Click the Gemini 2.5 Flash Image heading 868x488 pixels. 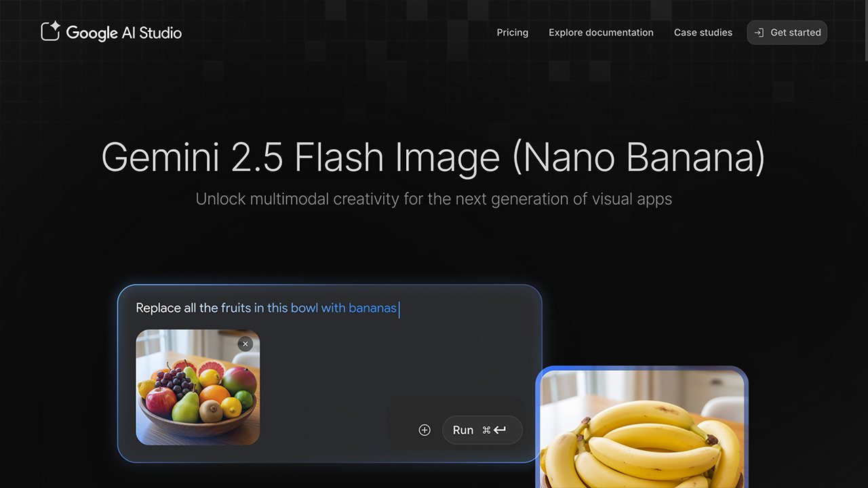pos(433,157)
